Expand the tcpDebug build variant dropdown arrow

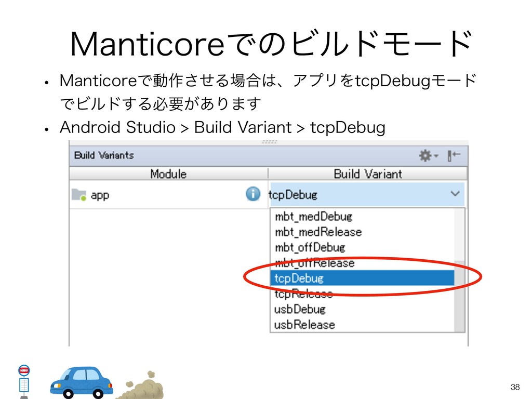(455, 194)
